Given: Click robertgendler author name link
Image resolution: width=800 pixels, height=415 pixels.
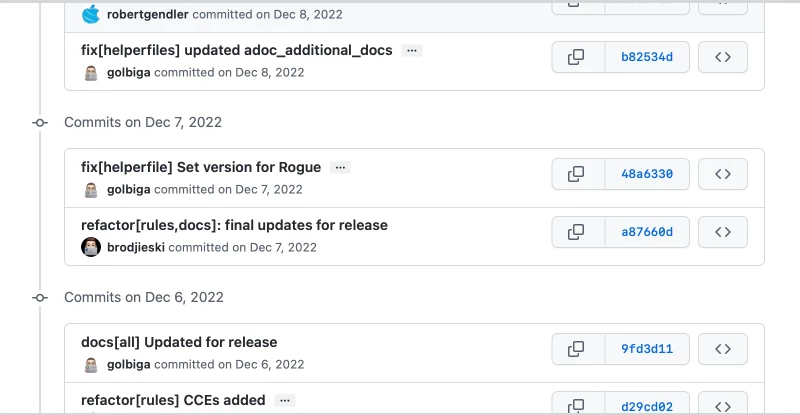Looking at the screenshot, I should tap(147, 14).
